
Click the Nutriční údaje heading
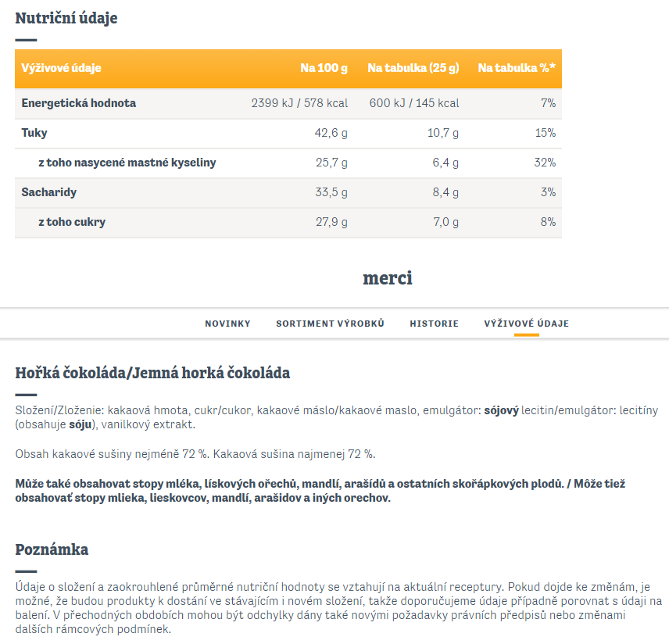66,18
